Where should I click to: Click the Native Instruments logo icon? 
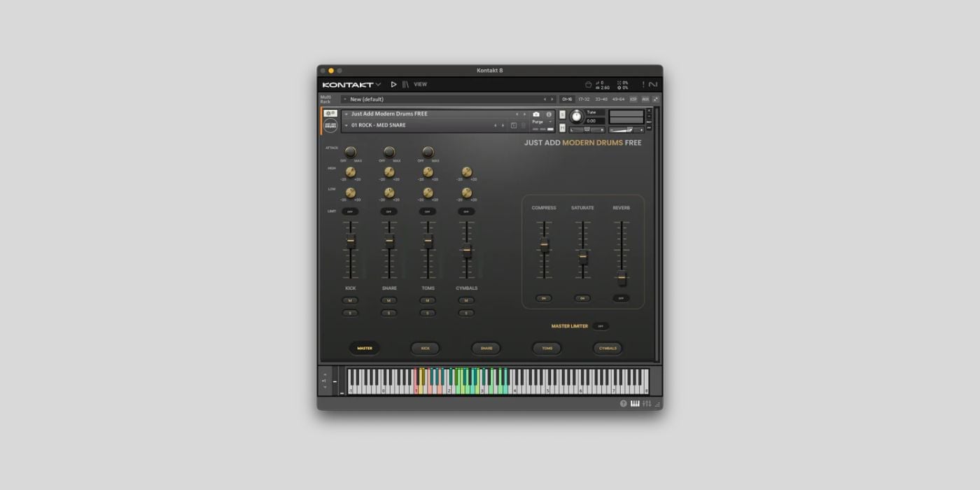tap(653, 84)
